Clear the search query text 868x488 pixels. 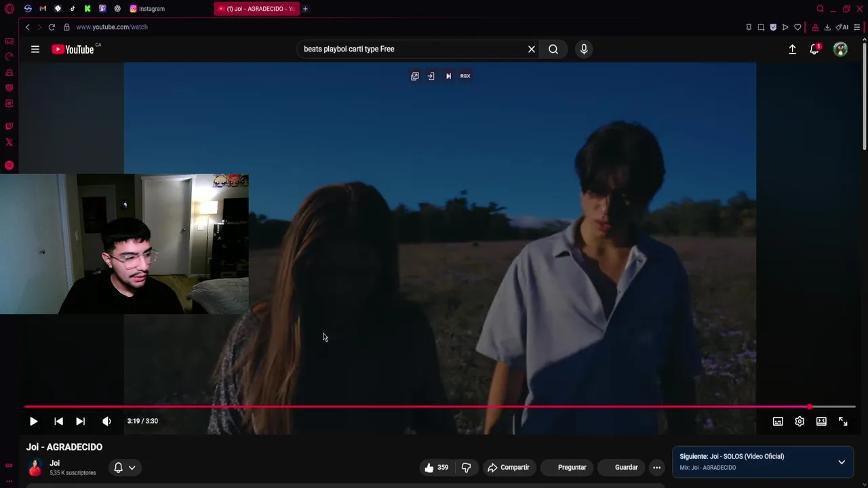(x=532, y=49)
